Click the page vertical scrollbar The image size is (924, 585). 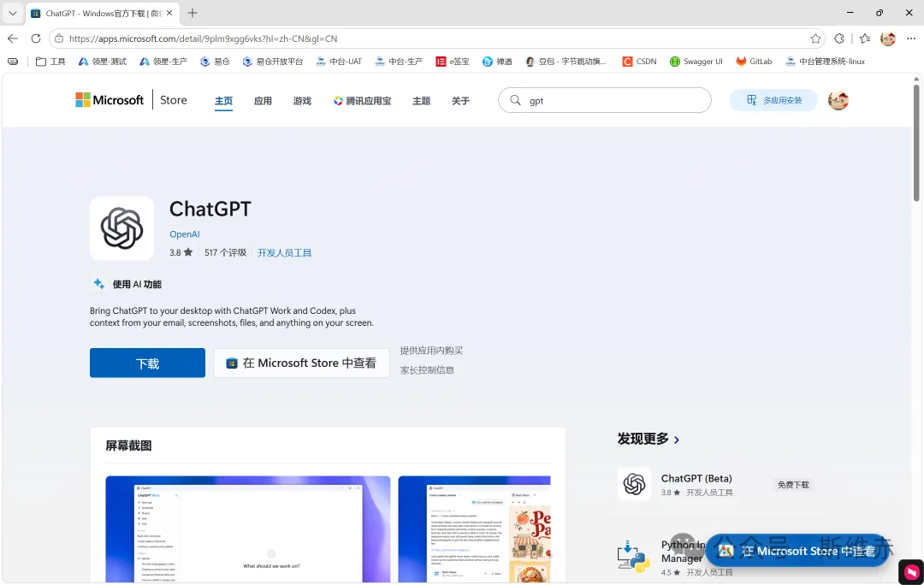tap(916, 141)
